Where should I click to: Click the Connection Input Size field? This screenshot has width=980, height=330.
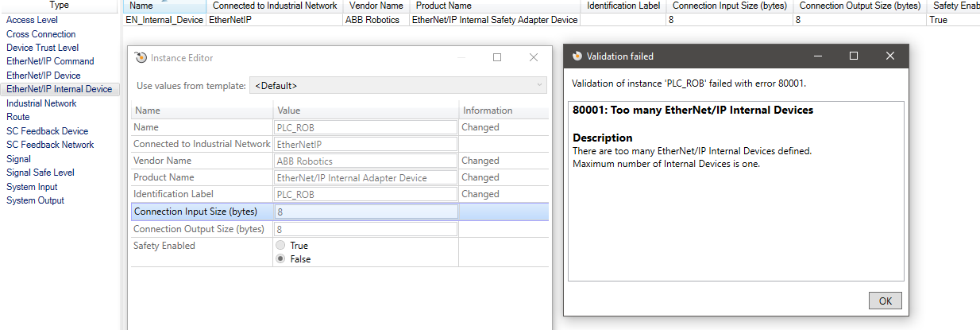click(366, 212)
